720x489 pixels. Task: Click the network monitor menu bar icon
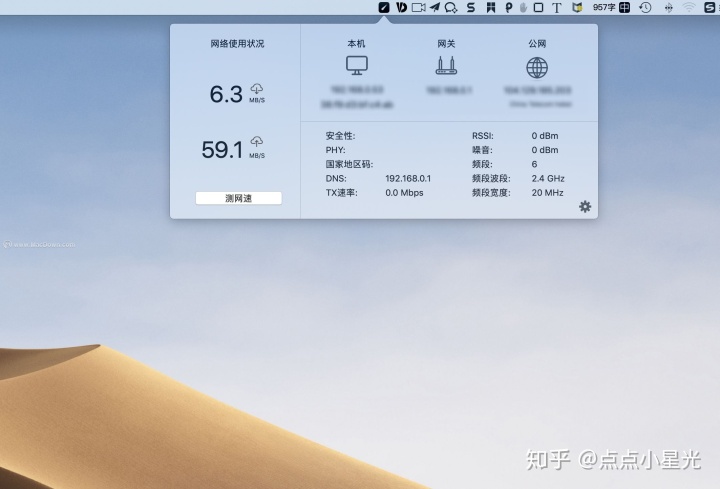384,7
